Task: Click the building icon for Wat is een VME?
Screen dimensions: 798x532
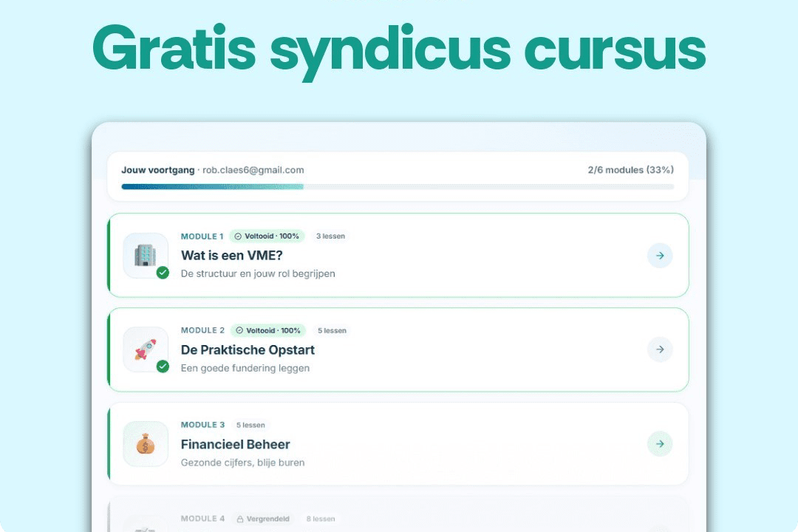Action: [x=146, y=255]
